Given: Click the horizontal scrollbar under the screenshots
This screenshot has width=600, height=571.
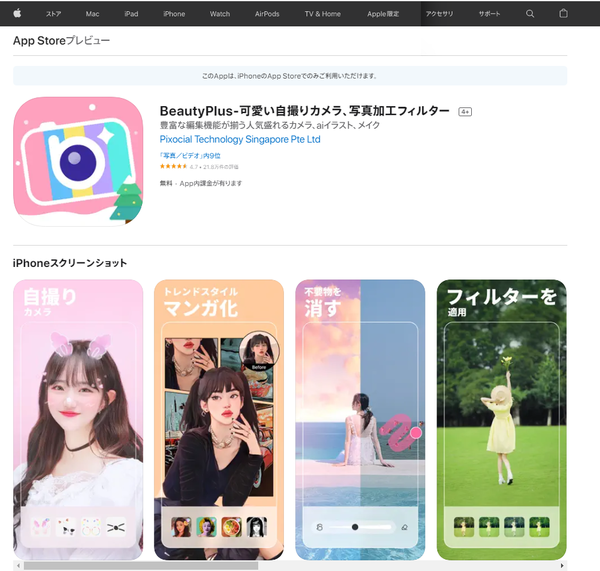Looking at the screenshot, I should 141,566.
